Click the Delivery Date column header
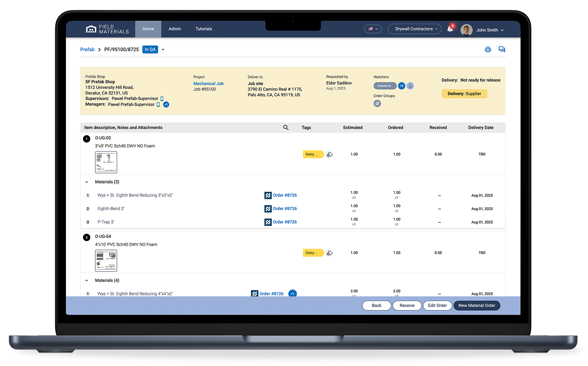This screenshot has height=366, width=588. coord(481,128)
